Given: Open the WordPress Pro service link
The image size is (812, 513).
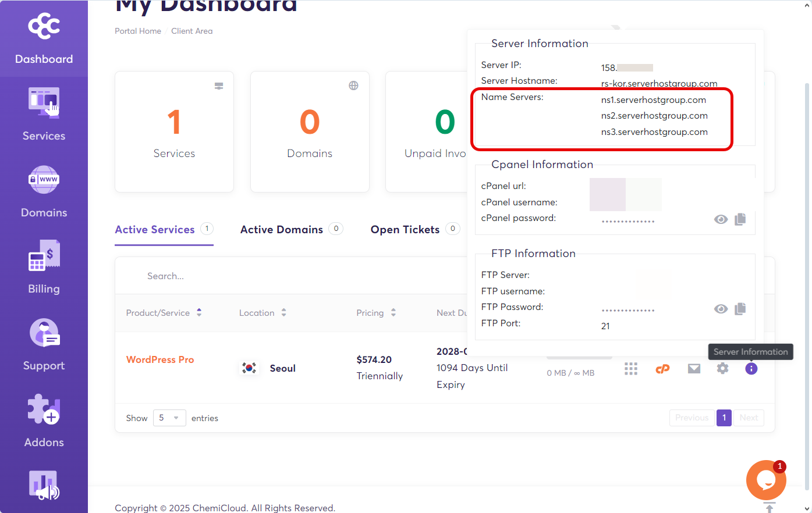Looking at the screenshot, I should (x=160, y=359).
